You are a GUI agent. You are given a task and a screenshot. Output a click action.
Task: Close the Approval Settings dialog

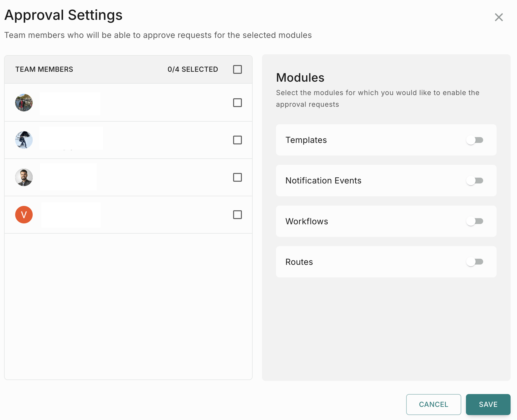tap(499, 17)
